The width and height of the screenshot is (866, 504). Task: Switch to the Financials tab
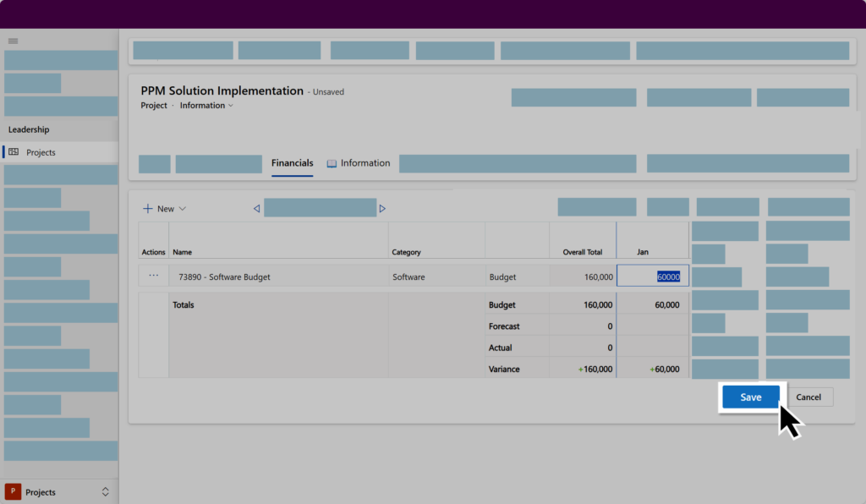(292, 163)
